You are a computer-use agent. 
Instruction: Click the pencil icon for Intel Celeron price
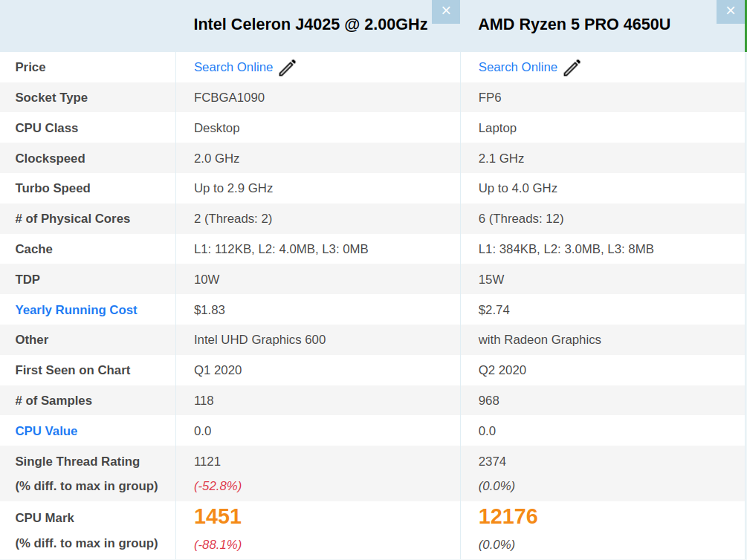tap(288, 68)
